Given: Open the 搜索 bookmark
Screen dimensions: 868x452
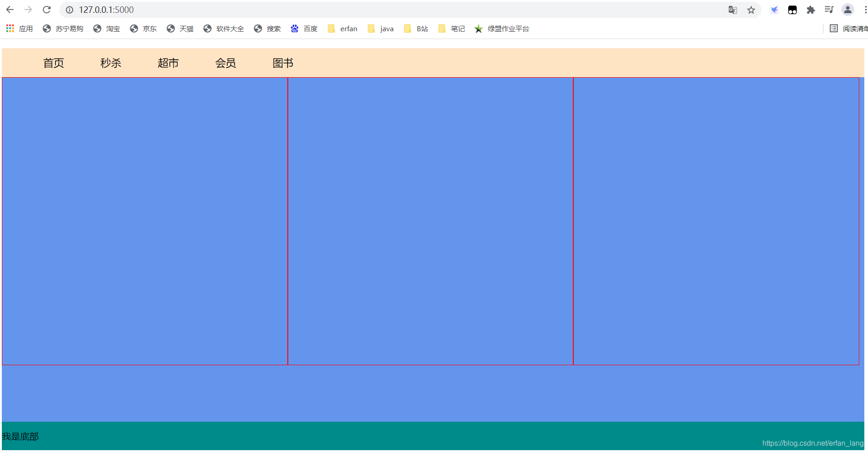Looking at the screenshot, I should (x=267, y=28).
